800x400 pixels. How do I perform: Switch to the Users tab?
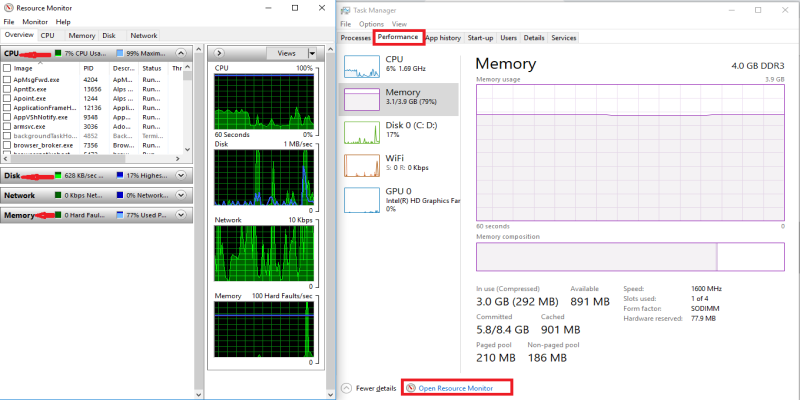pos(509,38)
